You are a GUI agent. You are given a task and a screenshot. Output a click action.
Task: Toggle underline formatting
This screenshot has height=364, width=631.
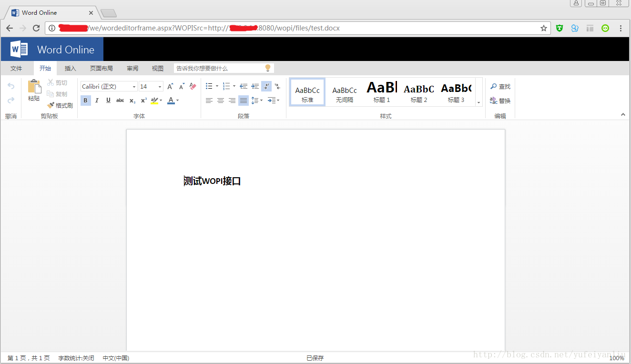(109, 101)
